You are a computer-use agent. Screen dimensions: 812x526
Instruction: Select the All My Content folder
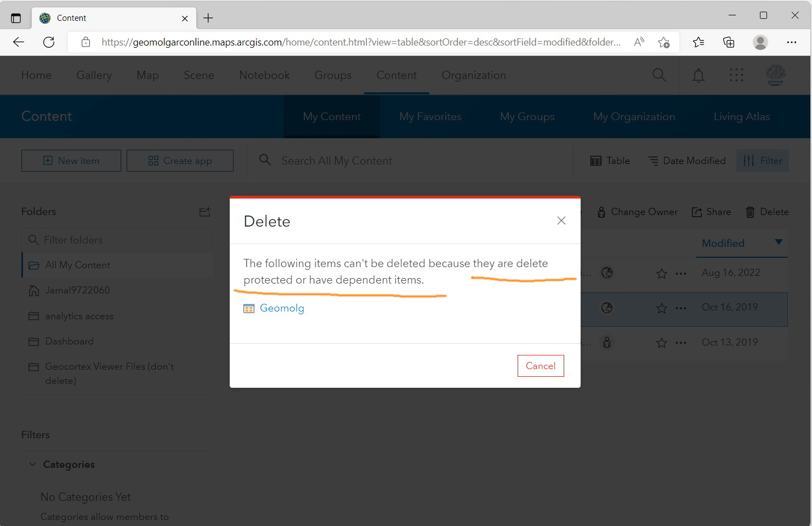pyautogui.click(x=117, y=265)
